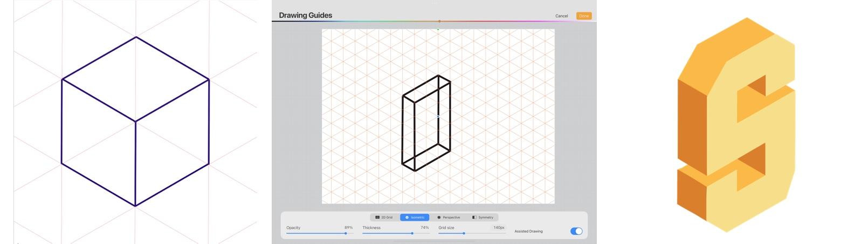The height and width of the screenshot is (244, 868).
Task: Click the 89% opacity value
Action: (x=348, y=228)
